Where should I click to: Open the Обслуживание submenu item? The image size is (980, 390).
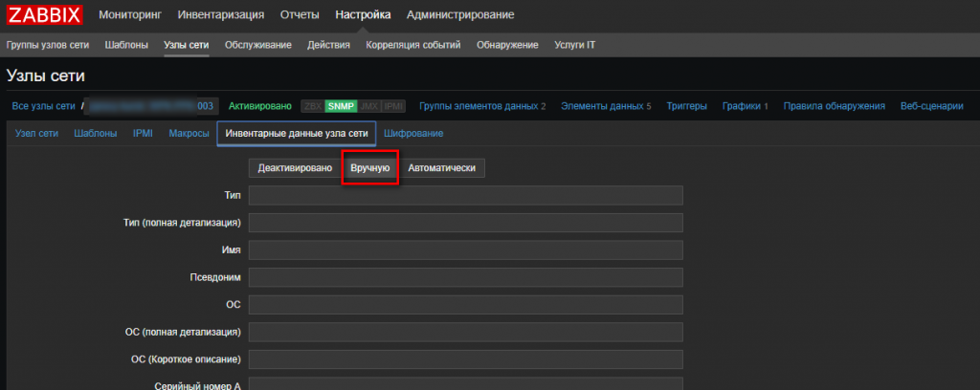(x=257, y=45)
